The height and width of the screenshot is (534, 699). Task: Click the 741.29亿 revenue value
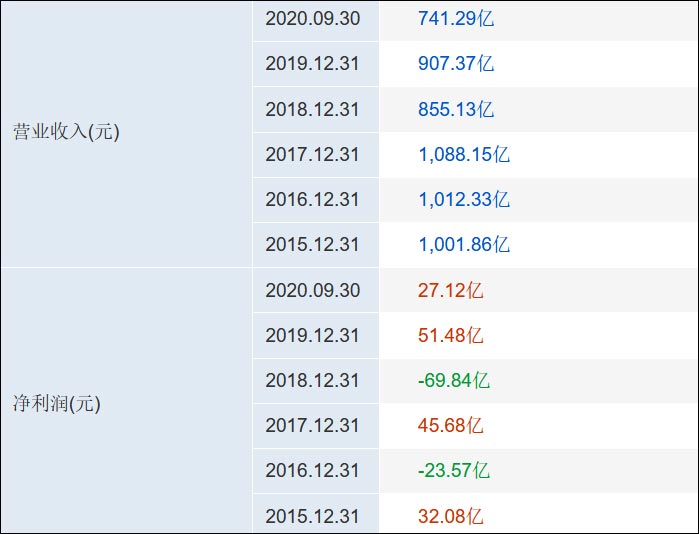[x=455, y=18]
